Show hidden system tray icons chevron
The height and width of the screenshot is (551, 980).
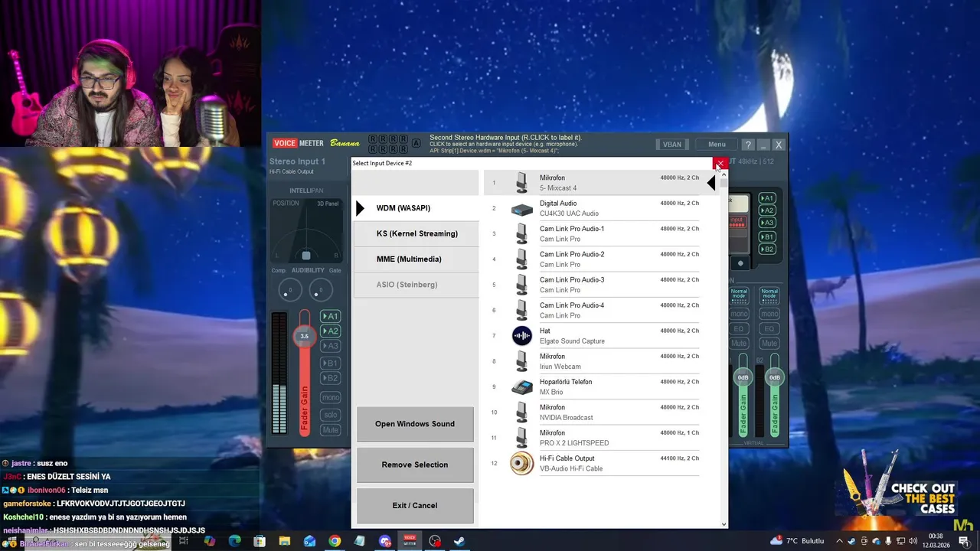[x=840, y=541]
